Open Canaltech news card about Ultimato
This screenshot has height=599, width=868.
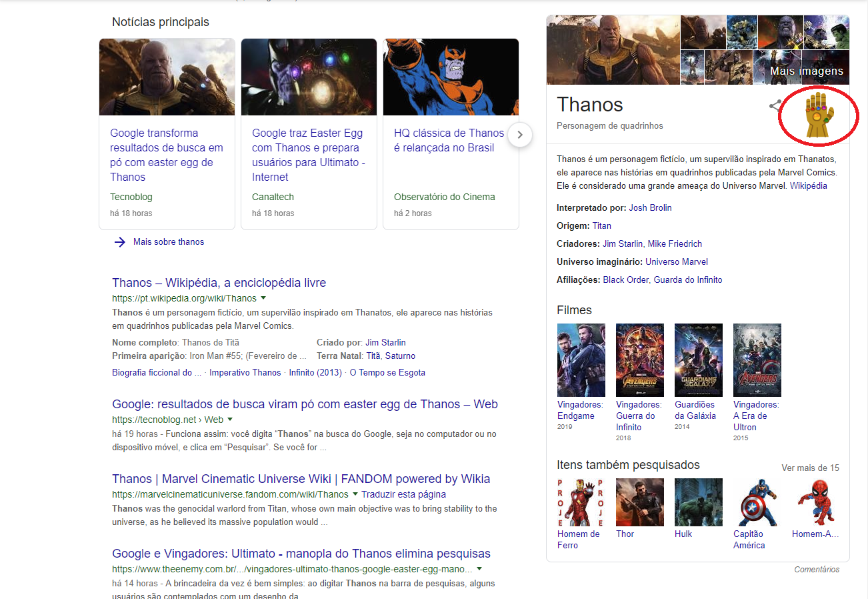pos(309,134)
